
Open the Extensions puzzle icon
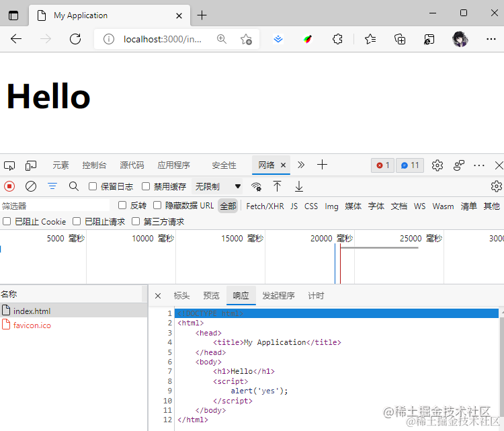[x=337, y=39]
